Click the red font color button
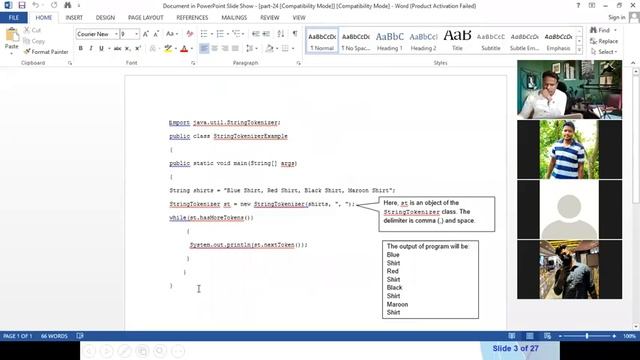The height and width of the screenshot is (360, 640). point(184,49)
